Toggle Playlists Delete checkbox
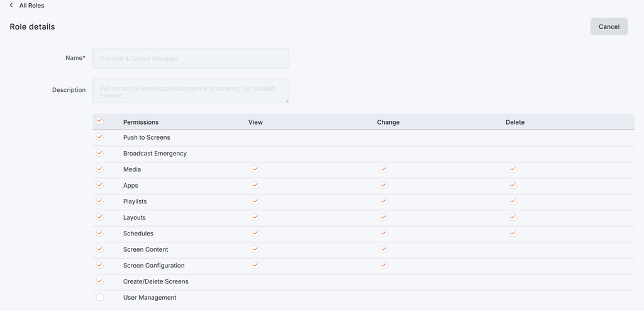The image size is (644, 311). tap(513, 201)
